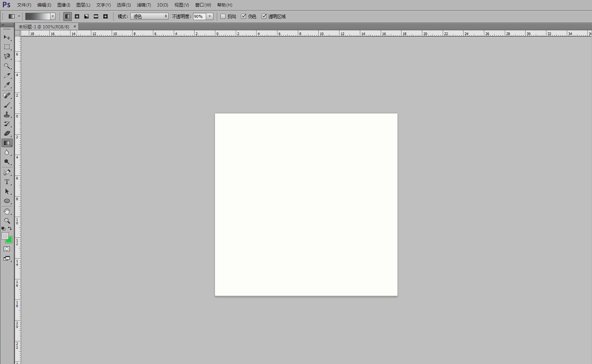The width and height of the screenshot is (592, 364).
Task: Uncheck the 透明区域 checkbox
Action: coord(264,16)
